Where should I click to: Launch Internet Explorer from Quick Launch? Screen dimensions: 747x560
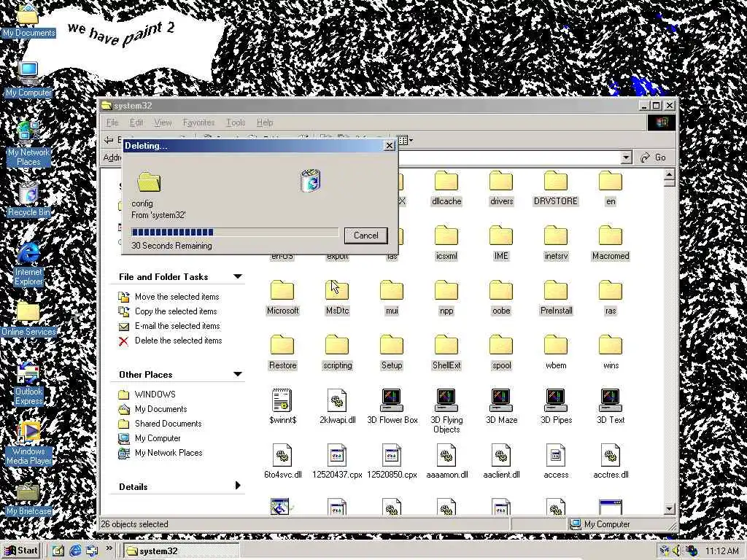point(75,551)
